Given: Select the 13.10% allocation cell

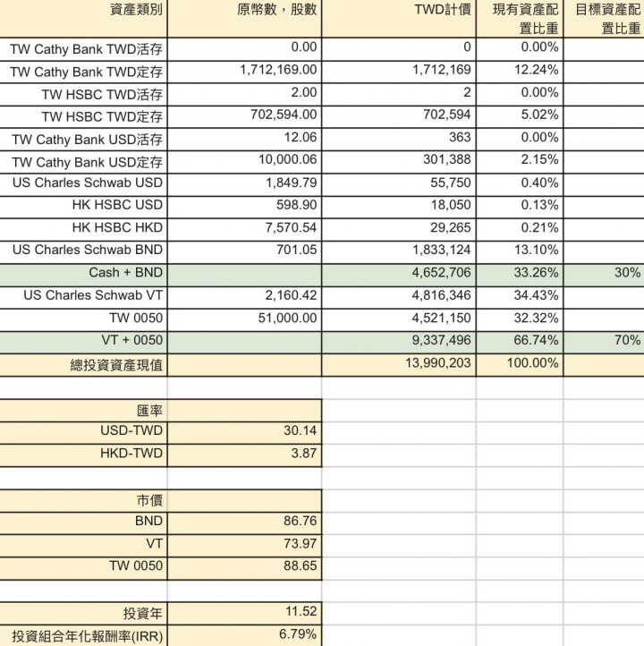Looking at the screenshot, I should click(x=520, y=252).
